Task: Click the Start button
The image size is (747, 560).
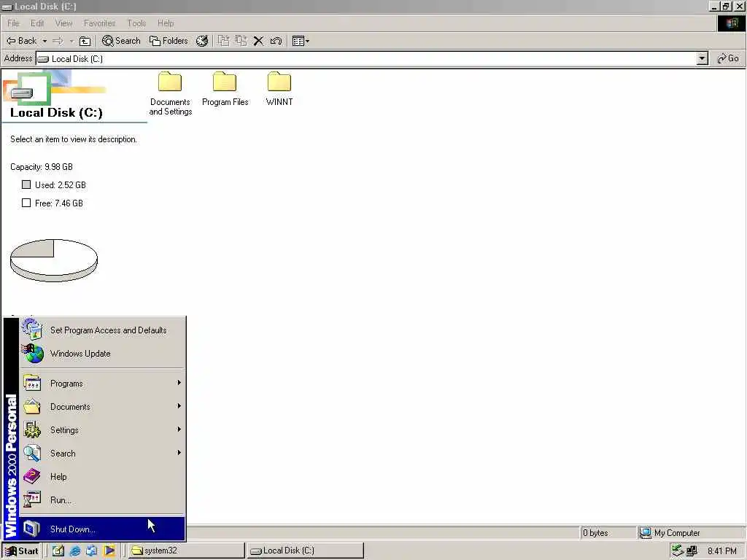Action: 21,551
